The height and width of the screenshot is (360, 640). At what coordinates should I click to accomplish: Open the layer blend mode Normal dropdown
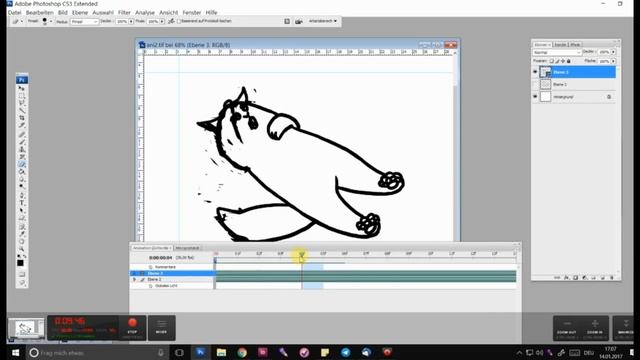pos(556,52)
